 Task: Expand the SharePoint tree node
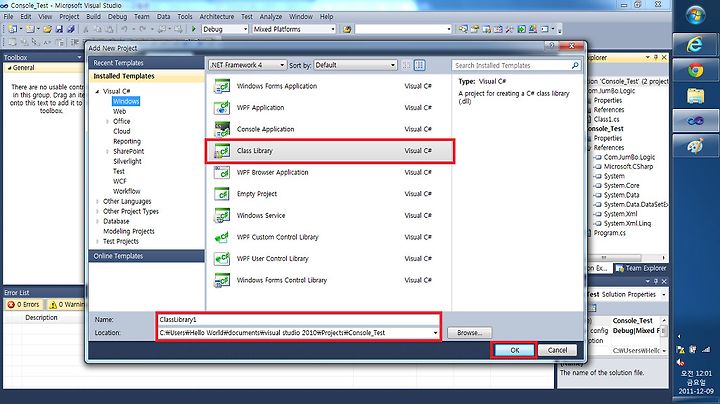pyautogui.click(x=107, y=152)
